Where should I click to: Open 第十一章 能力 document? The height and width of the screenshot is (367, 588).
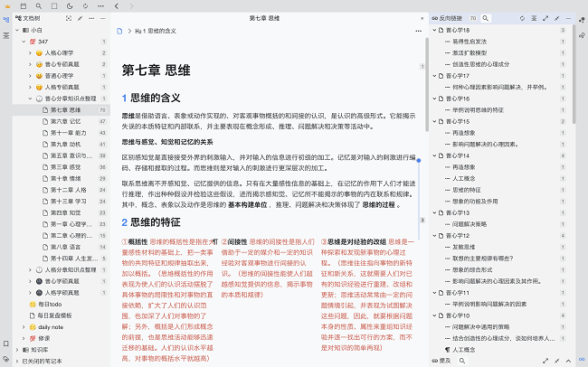pos(69,133)
